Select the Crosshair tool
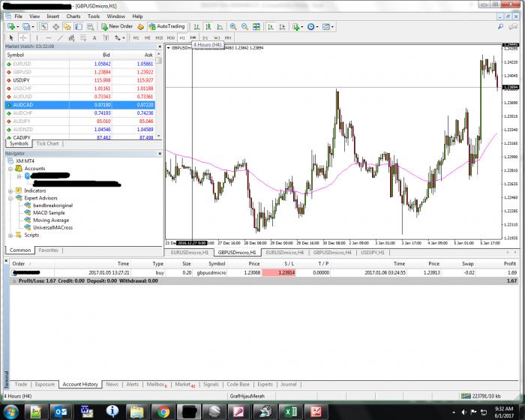 (22, 37)
